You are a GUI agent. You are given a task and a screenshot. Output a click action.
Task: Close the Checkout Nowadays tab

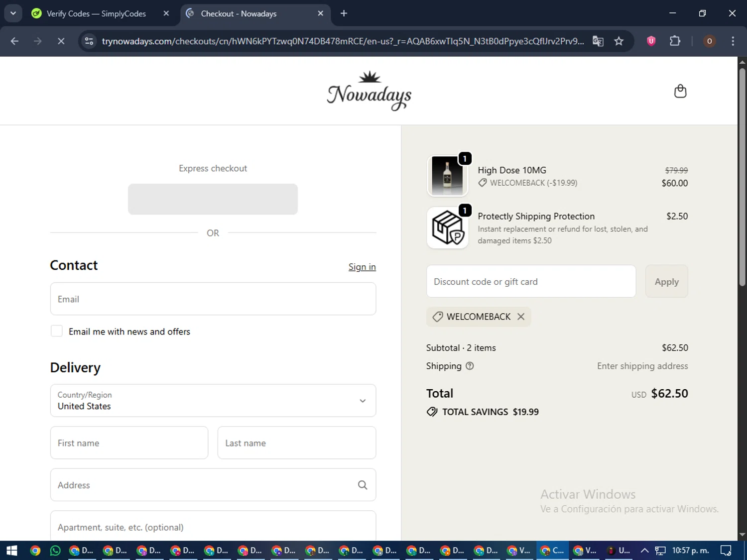(x=321, y=13)
